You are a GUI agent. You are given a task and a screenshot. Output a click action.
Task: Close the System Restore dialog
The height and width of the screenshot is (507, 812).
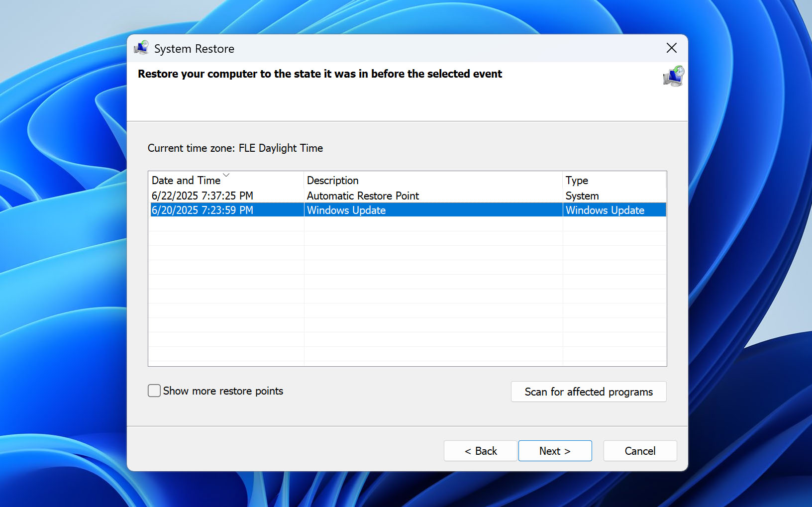671,48
